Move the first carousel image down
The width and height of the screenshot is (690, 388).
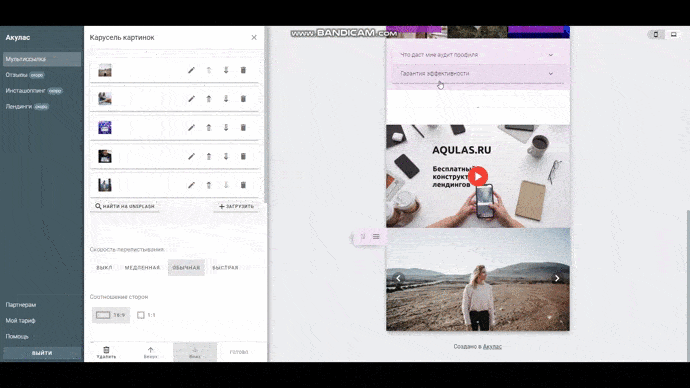(226, 70)
